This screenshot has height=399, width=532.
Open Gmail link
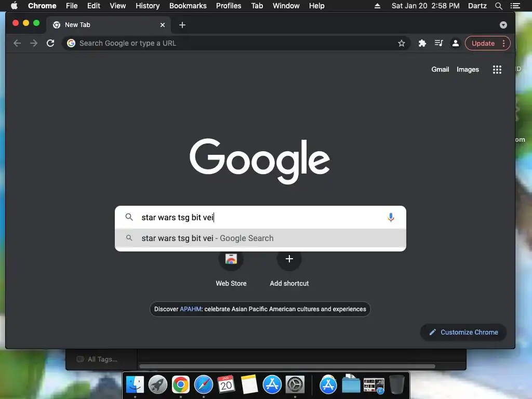tap(440, 69)
